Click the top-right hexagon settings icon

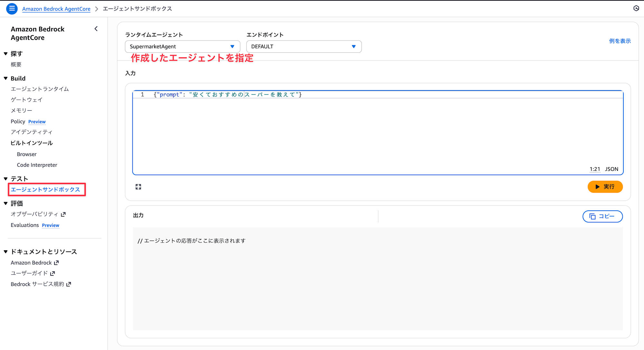point(636,8)
